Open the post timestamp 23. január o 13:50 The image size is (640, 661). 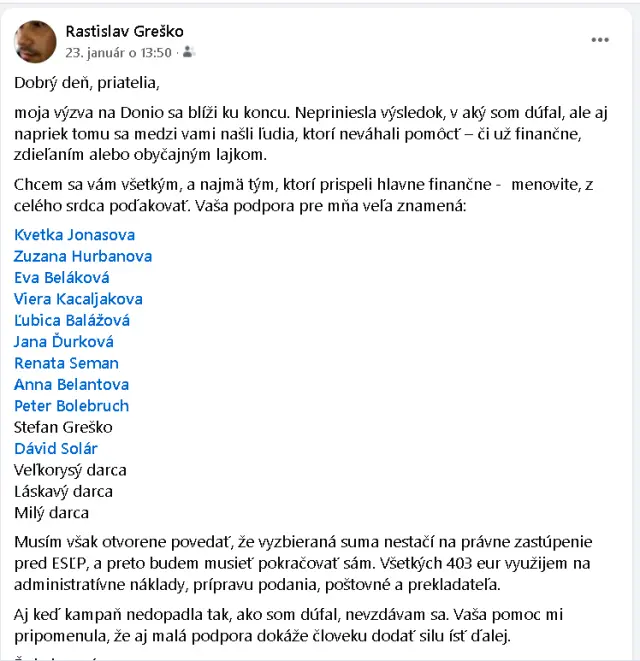(118, 52)
